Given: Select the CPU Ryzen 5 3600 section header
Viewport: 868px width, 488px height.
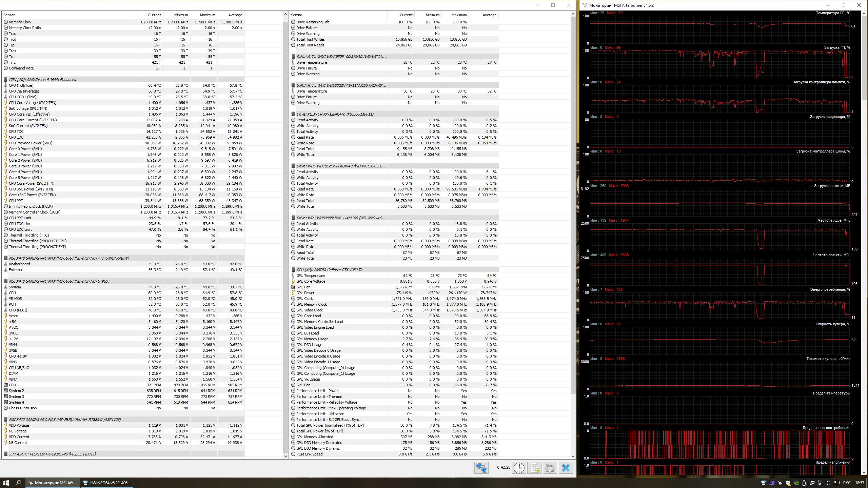Looking at the screenshot, I should 42,80.
